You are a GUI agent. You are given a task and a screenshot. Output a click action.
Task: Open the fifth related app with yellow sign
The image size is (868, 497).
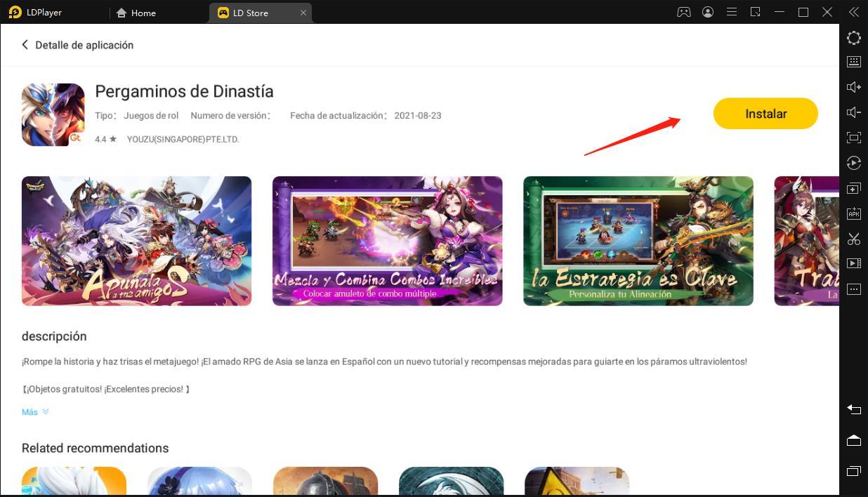pos(577,482)
